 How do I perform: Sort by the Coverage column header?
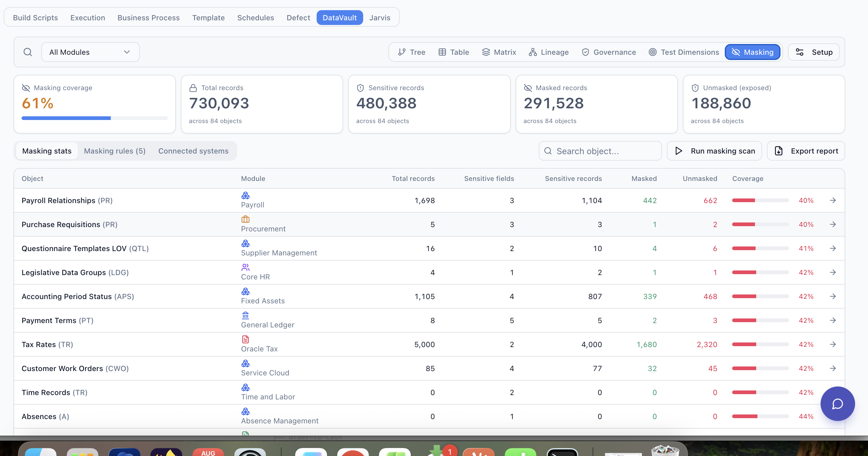[x=748, y=178]
